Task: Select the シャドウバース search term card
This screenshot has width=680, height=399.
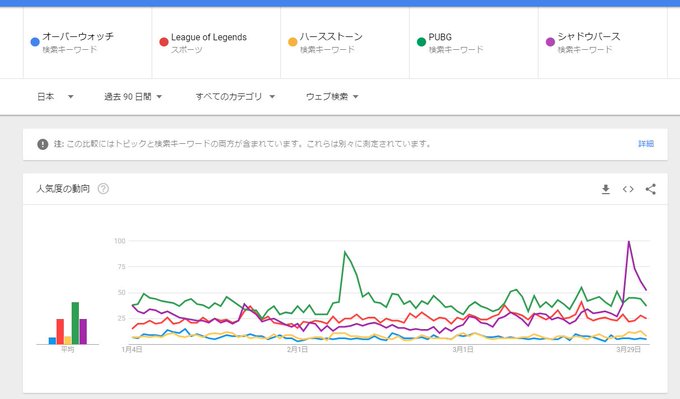Action: point(603,43)
